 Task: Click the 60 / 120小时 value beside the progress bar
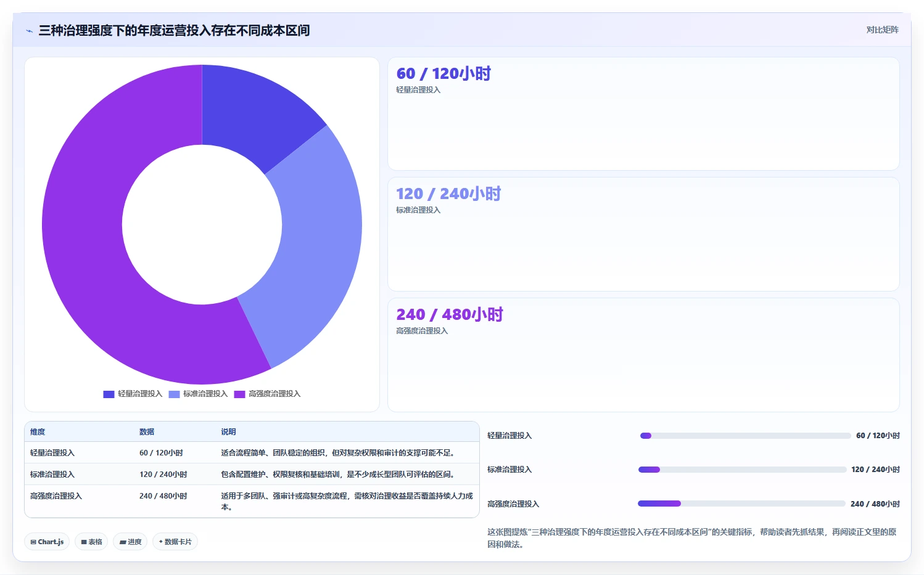pos(878,436)
